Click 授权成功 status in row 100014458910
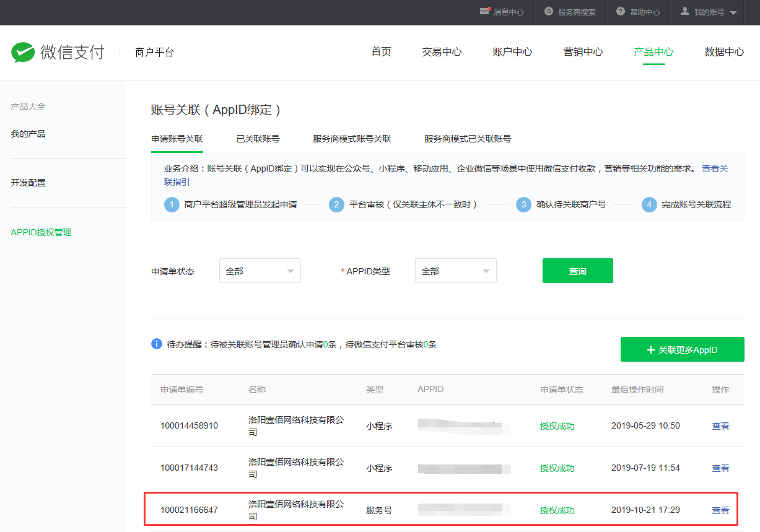The width and height of the screenshot is (760, 532). [x=557, y=426]
